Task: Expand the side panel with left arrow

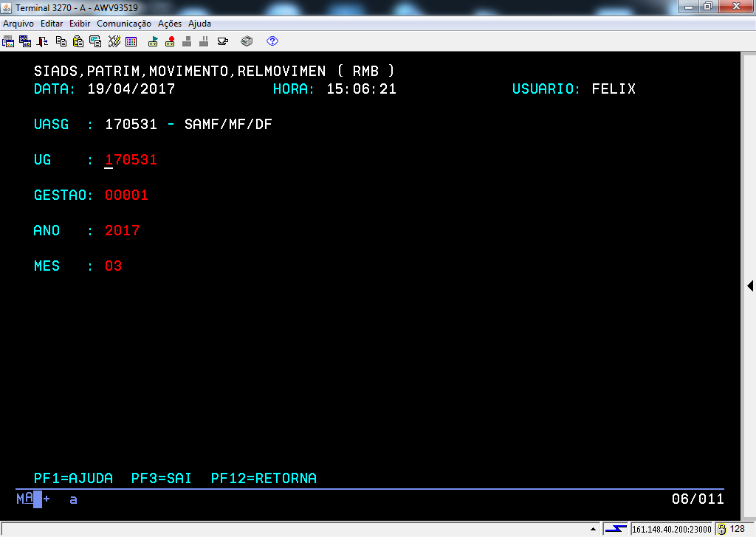Action: click(750, 285)
